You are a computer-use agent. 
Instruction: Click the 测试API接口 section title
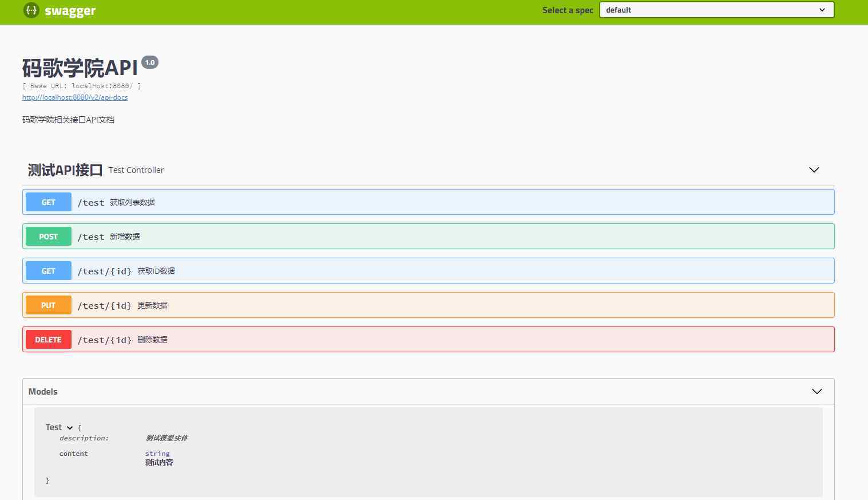pos(65,170)
